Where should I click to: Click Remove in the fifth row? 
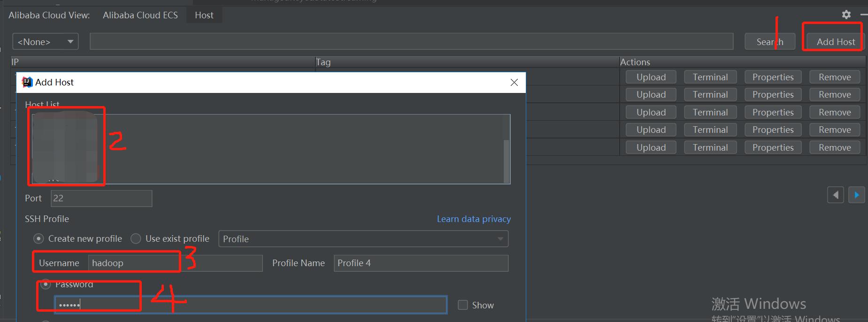(x=835, y=147)
